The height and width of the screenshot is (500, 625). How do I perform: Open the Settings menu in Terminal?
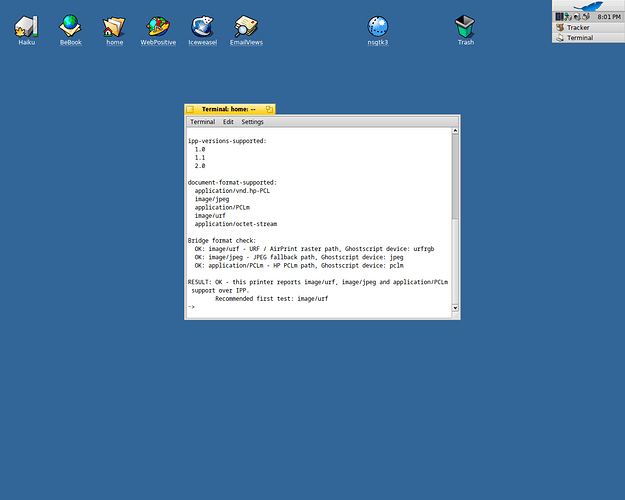point(252,122)
